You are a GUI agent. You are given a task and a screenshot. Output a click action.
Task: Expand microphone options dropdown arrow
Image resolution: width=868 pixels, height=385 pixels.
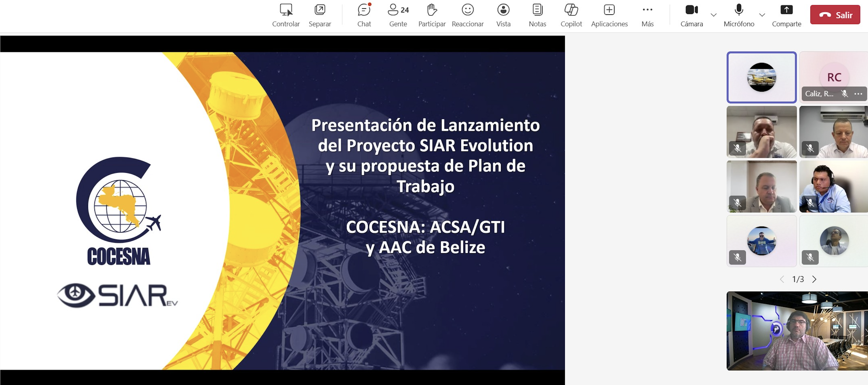point(762,15)
